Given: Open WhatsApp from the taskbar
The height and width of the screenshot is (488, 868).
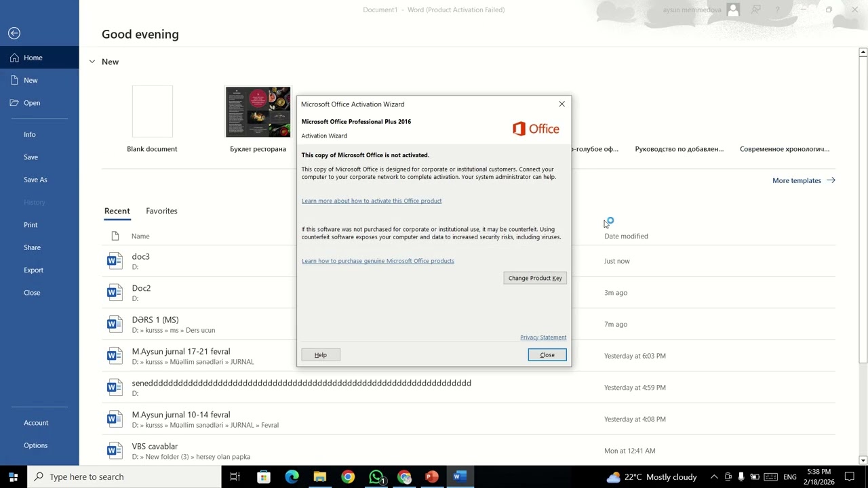Looking at the screenshot, I should 376,477.
